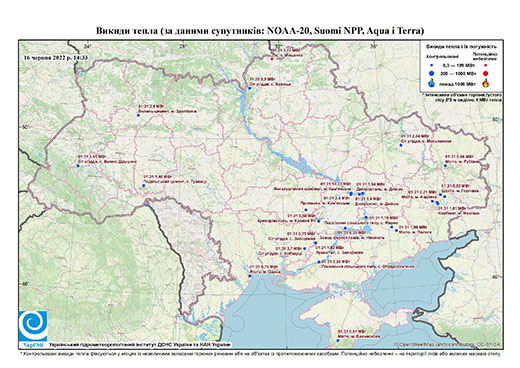Click the blue marker near Рубіжне
Viewport: 520px width, 368px height.
(445, 166)
